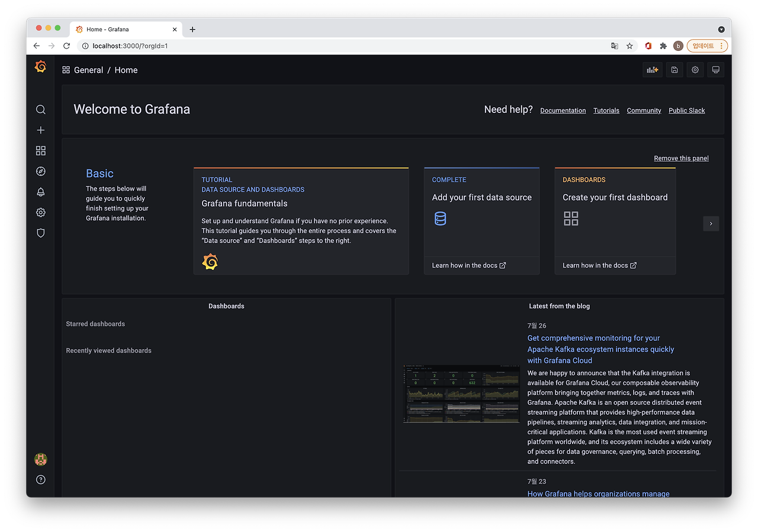Image resolution: width=758 pixels, height=532 pixels.
Task: Click the Grafana logo in fundamentals tutorial card
Action: pos(210,262)
